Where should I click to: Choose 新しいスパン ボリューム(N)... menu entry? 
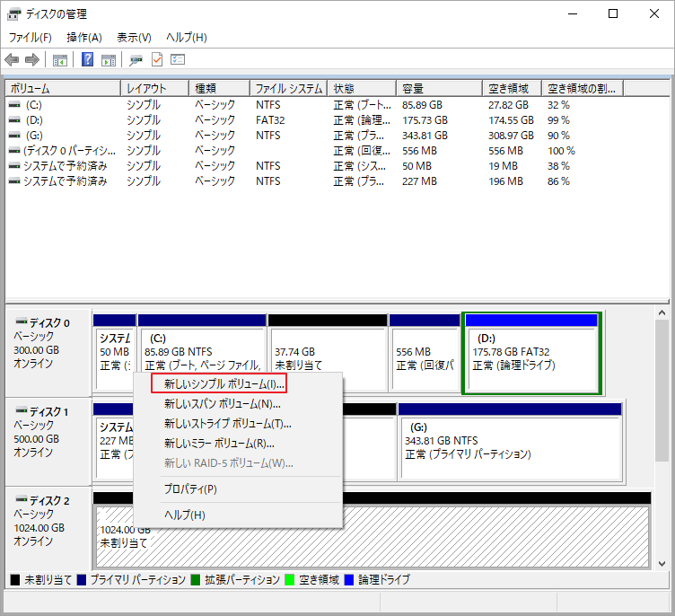click(x=223, y=404)
